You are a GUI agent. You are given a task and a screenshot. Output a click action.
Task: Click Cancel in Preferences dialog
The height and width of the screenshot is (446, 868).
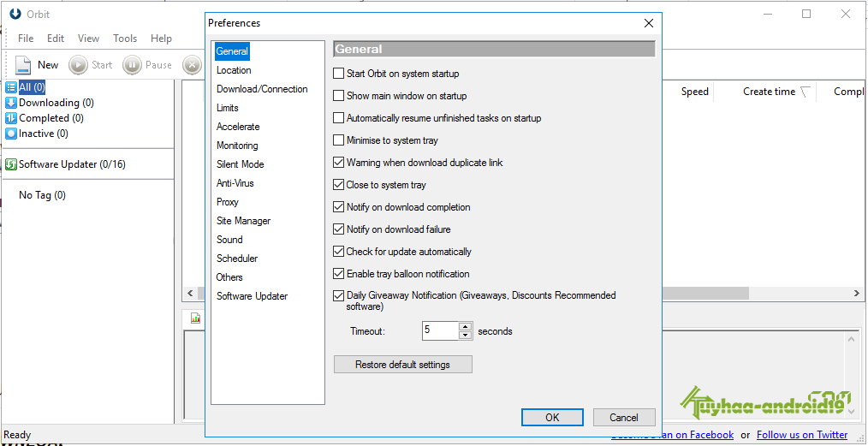click(x=624, y=417)
